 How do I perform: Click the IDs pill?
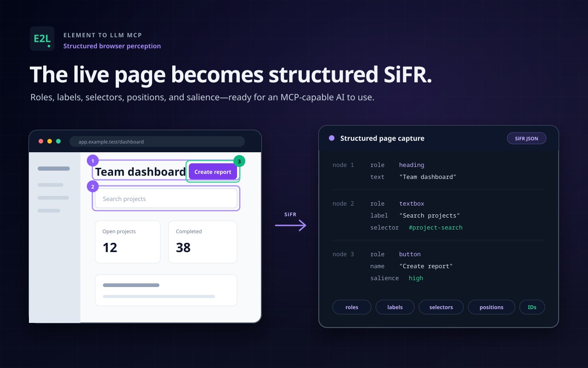[532, 307]
